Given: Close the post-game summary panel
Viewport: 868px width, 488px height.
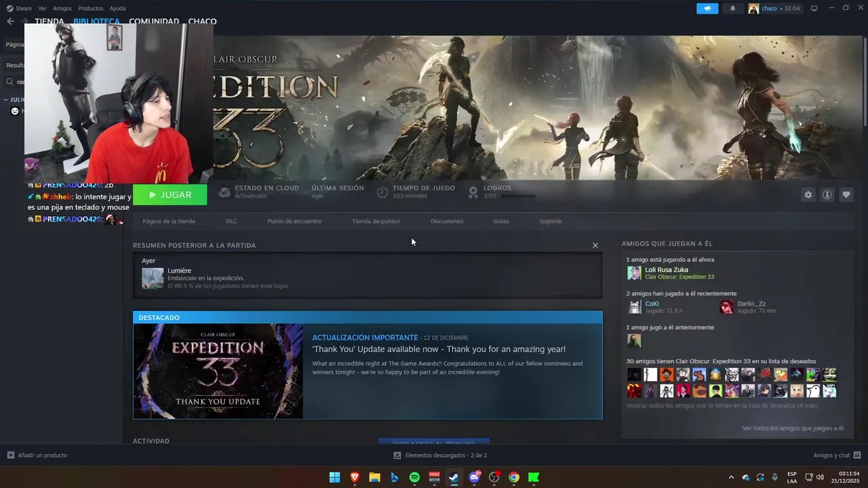Looking at the screenshot, I should click(595, 245).
